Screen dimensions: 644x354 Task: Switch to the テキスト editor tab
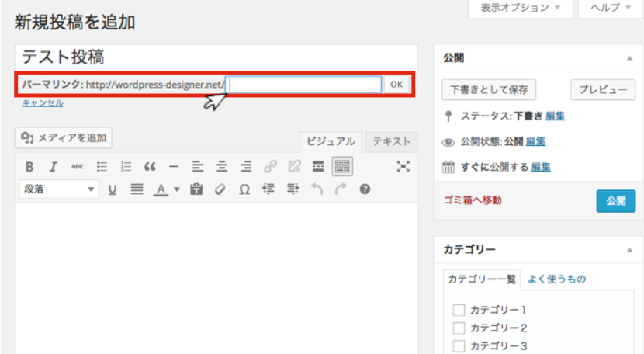(391, 141)
